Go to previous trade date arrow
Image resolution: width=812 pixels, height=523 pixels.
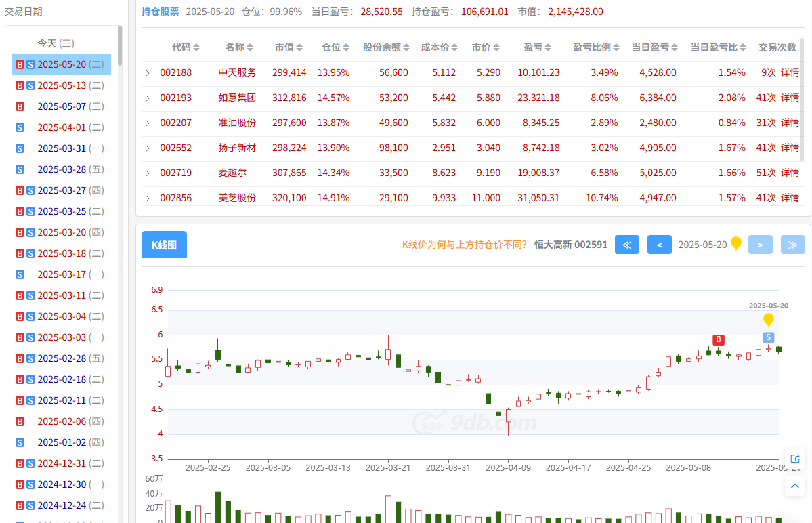point(659,245)
